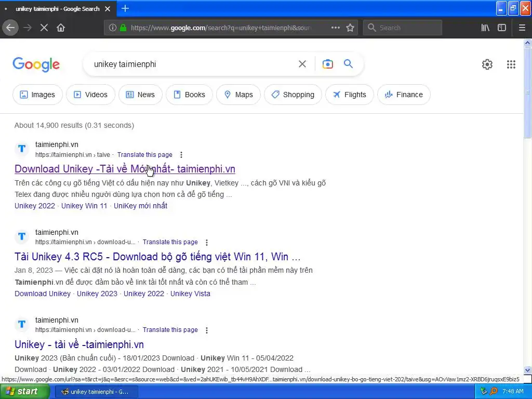Switch to the Images filter
This screenshot has width=532, height=399.
point(37,95)
